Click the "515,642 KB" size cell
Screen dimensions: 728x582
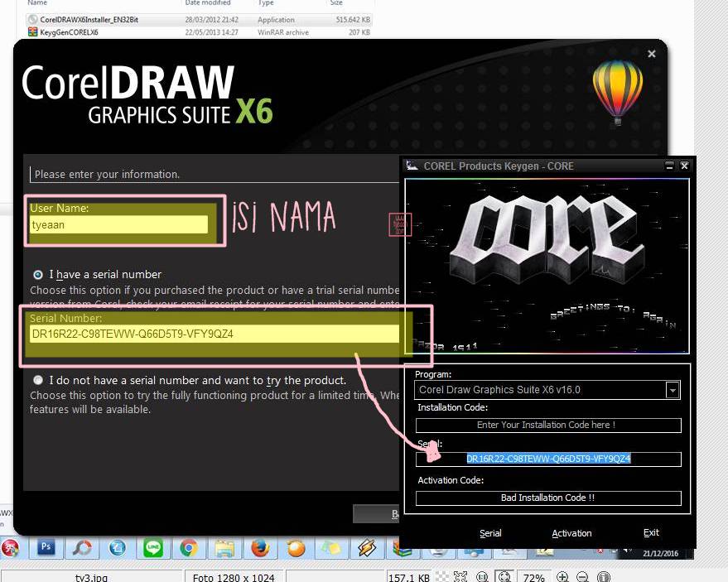click(x=353, y=20)
